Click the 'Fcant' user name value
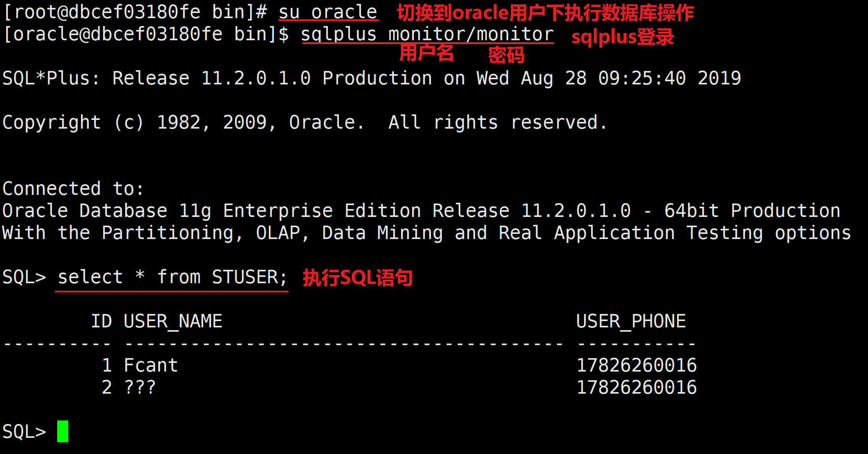 pos(151,365)
